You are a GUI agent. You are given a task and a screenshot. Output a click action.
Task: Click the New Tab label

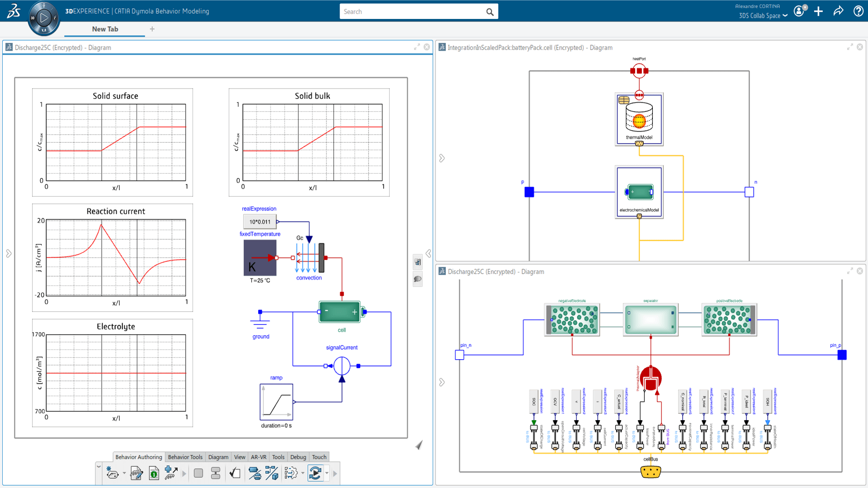pyautogui.click(x=105, y=29)
